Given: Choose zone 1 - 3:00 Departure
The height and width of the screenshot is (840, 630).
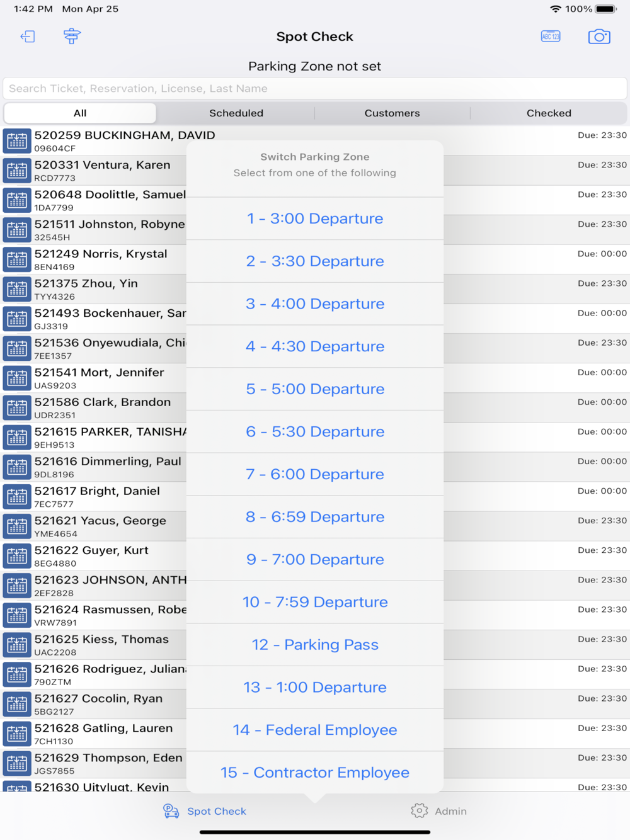Looking at the screenshot, I should pos(315,219).
